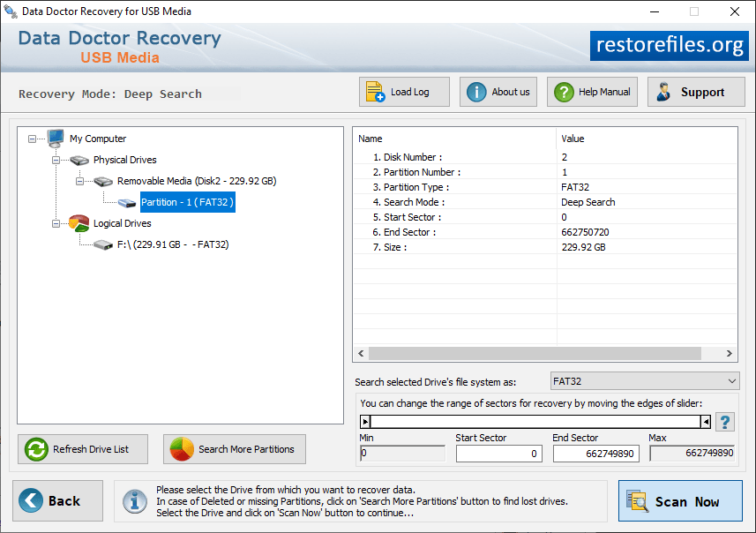Select the '1. Disk Number :' row
This screenshot has width=756, height=533.
coord(545,157)
